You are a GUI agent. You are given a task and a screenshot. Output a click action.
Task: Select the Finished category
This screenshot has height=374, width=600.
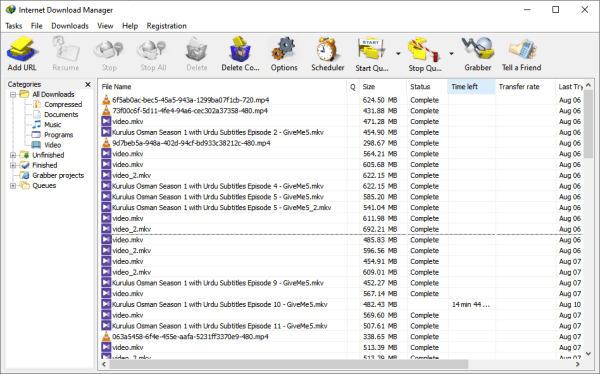[45, 165]
